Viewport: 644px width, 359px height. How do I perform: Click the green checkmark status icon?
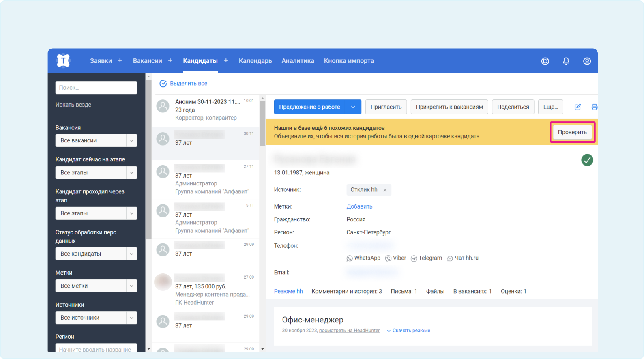tap(587, 160)
